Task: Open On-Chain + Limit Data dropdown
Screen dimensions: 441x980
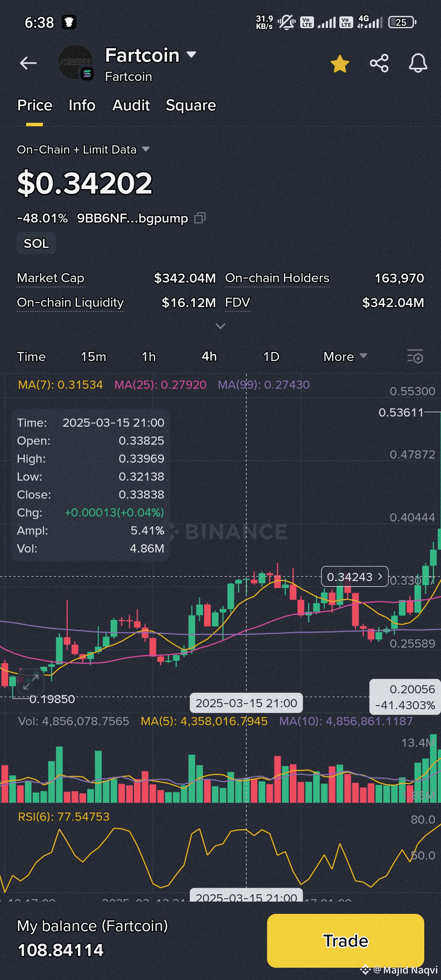Action: tap(83, 149)
